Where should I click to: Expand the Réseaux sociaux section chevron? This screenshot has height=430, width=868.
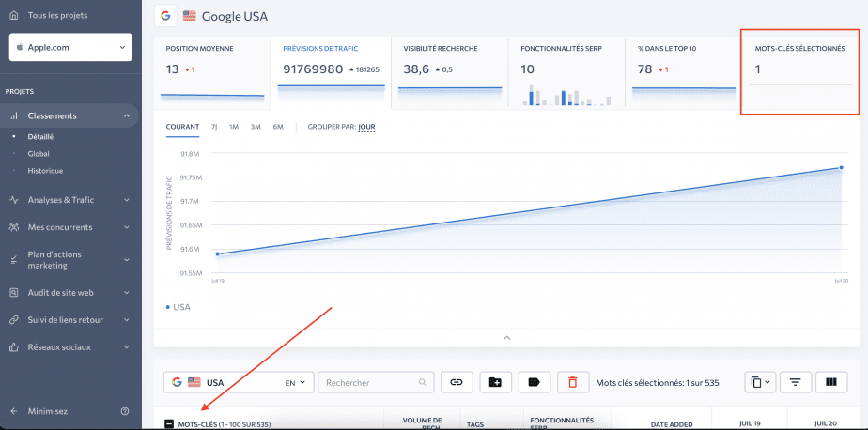(127, 347)
